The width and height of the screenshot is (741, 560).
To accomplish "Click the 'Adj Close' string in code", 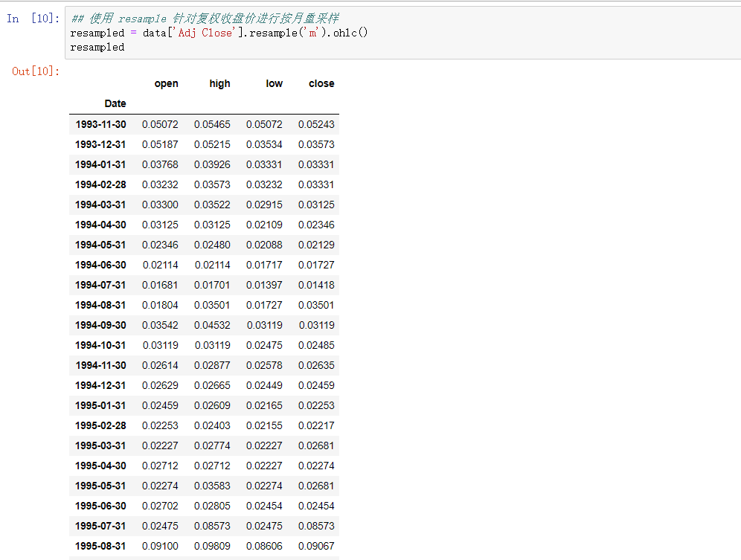I will click(x=205, y=33).
